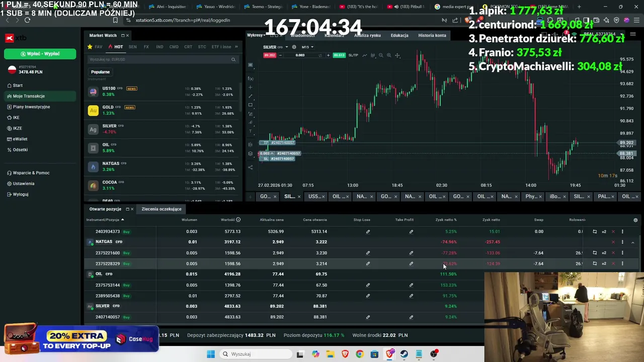Click the red sell price 89.202
Viewport: 644px width, 362px height.
click(270, 55)
